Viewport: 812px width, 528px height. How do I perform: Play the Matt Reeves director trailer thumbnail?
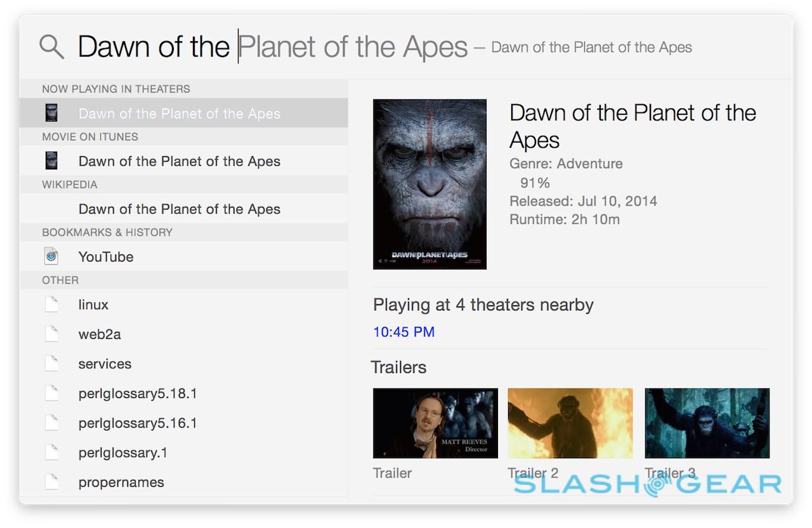click(435, 423)
